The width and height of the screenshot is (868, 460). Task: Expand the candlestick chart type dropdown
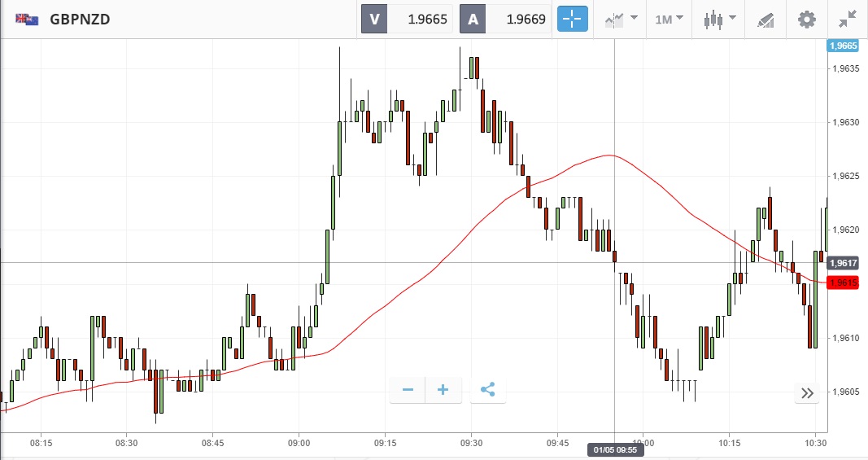(x=719, y=19)
